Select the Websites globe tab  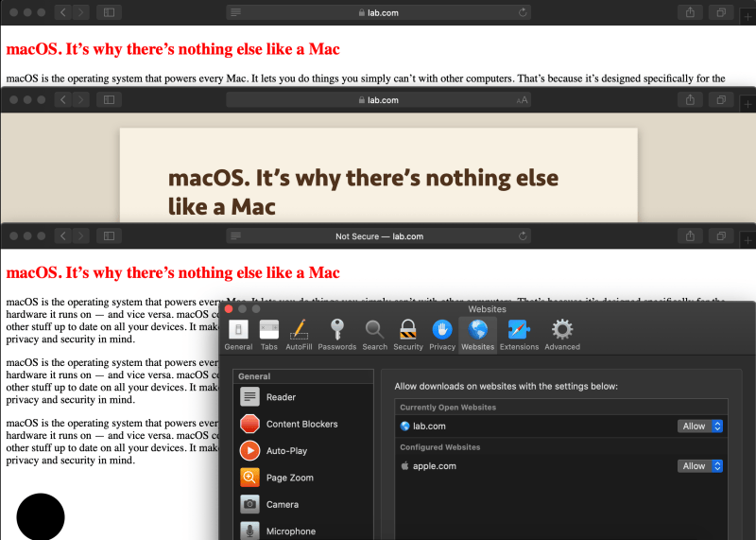478,335
